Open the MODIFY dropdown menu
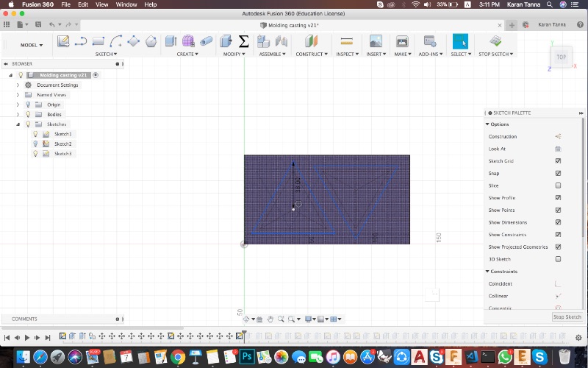 click(x=234, y=54)
